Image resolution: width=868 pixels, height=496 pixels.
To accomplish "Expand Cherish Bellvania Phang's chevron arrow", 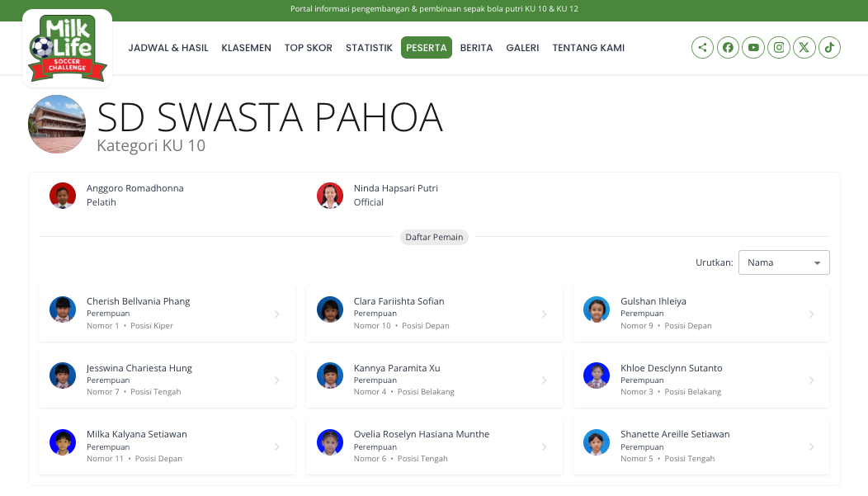I will 277,314.
